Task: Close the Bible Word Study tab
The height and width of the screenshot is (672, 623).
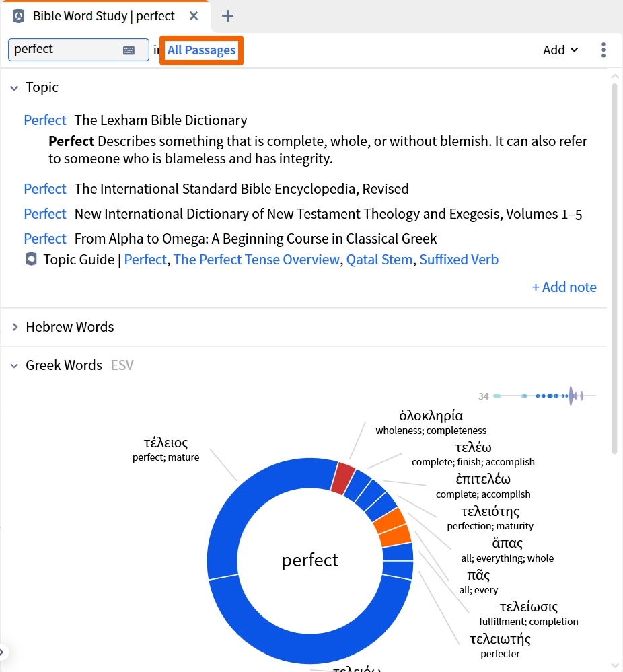Action: coord(194,16)
